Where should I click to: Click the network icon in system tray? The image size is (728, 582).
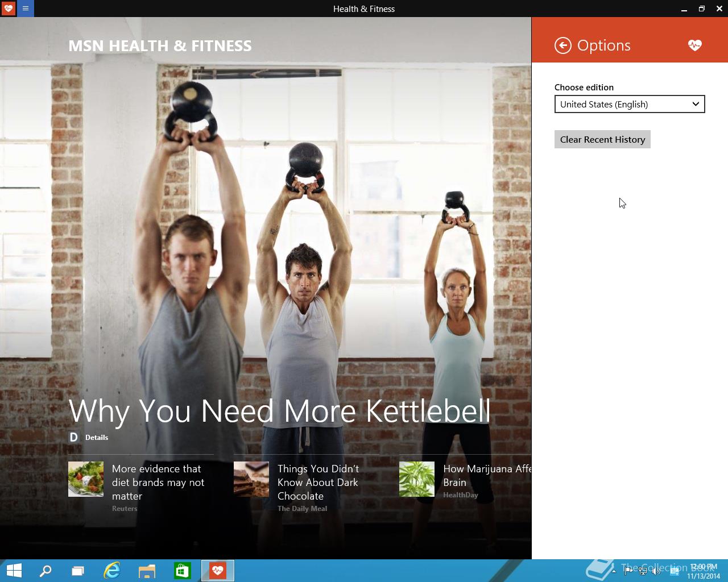pyautogui.click(x=642, y=571)
